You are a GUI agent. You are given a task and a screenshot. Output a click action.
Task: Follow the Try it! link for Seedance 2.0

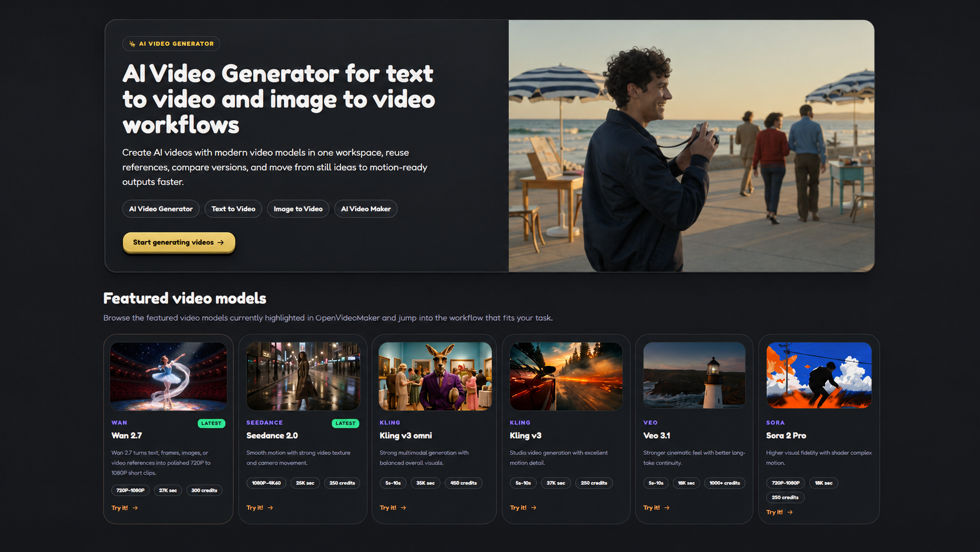coord(260,508)
